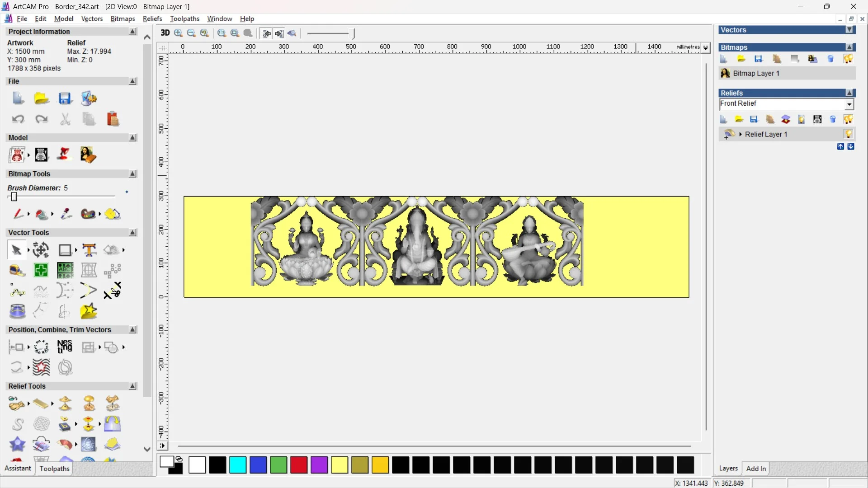The image size is (868, 488).
Task: Open the Front Relief dropdown
Action: tap(849, 104)
